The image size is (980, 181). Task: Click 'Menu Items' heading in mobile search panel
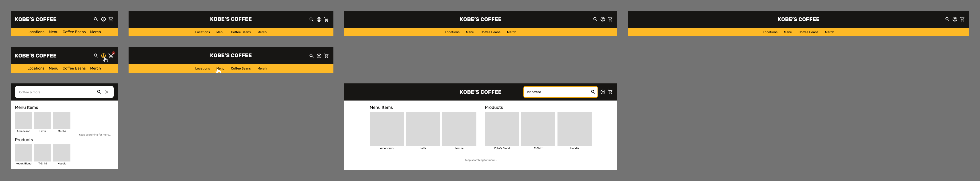[x=26, y=107]
